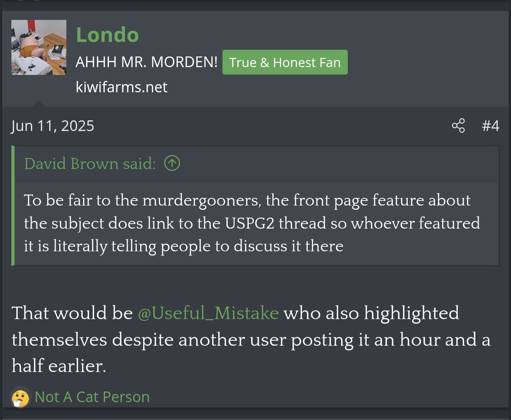Open the #4 post permalink
The height and width of the screenshot is (420, 511).
tap(490, 126)
